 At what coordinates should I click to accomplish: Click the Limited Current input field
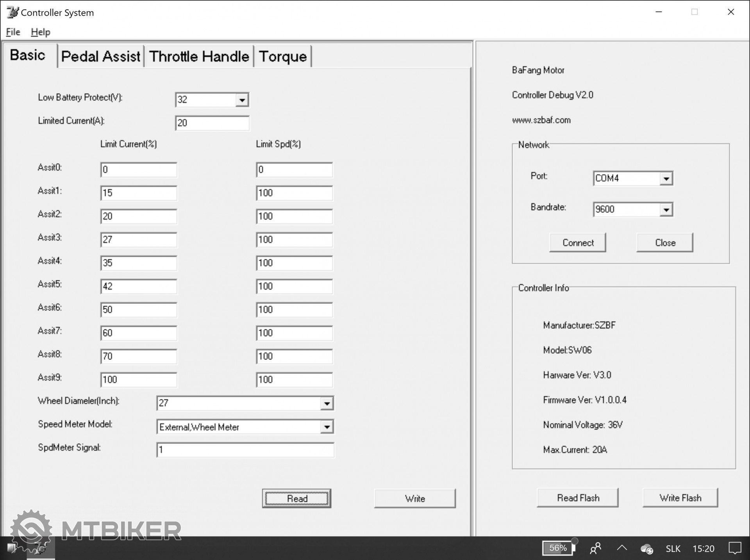(x=212, y=123)
